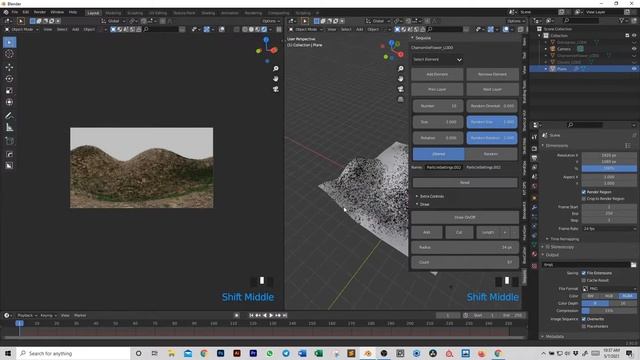Click the Add Element button
640x360 pixels.
click(x=437, y=74)
